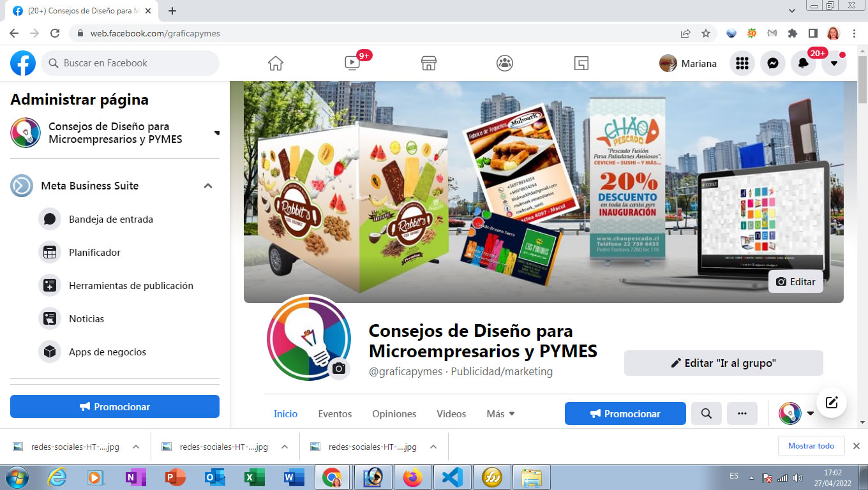Close the downloads bar
868x490 pixels.
click(x=857, y=446)
